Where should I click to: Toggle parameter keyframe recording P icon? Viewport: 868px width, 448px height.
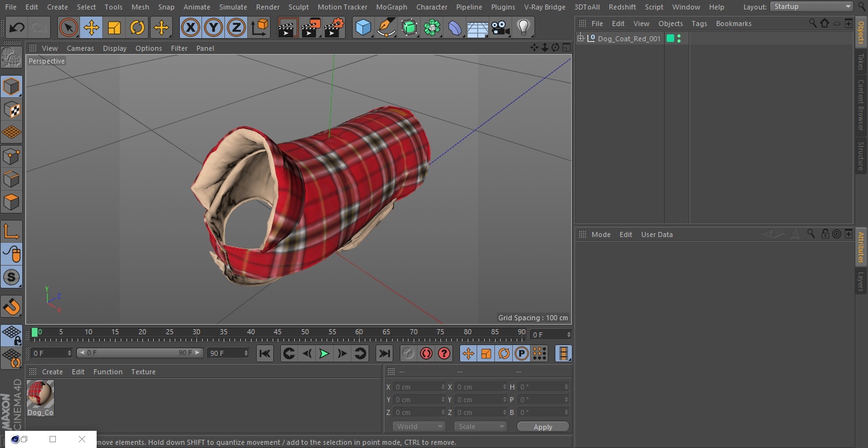[522, 353]
